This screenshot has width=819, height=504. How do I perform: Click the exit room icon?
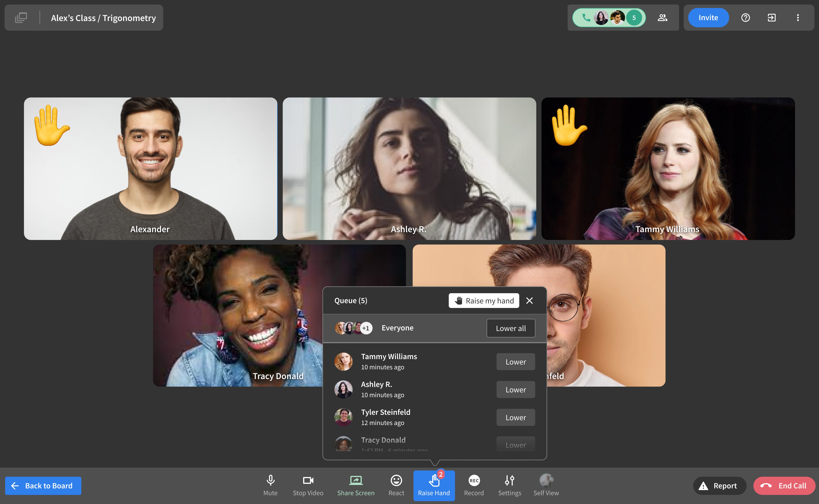point(772,18)
